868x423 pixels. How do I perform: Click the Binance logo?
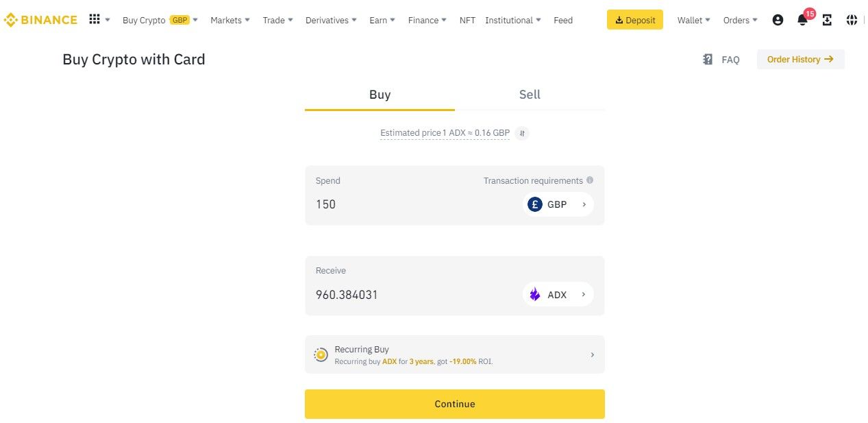[40, 20]
